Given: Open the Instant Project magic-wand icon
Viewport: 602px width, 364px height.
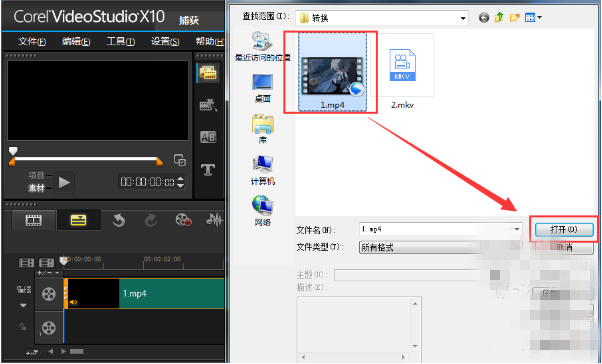Looking at the screenshot, I should pos(208,105).
